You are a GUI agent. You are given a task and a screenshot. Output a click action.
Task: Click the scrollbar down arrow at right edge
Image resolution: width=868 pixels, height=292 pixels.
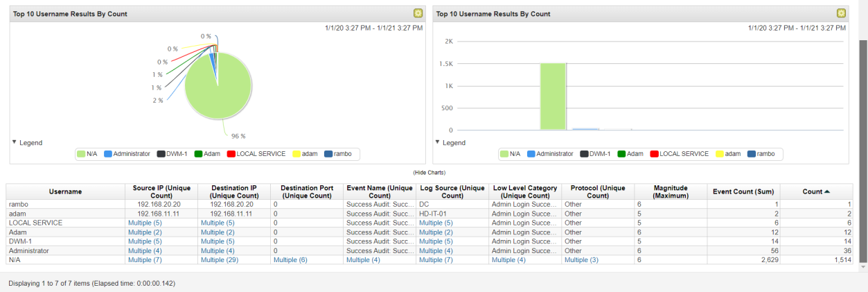coord(862,267)
